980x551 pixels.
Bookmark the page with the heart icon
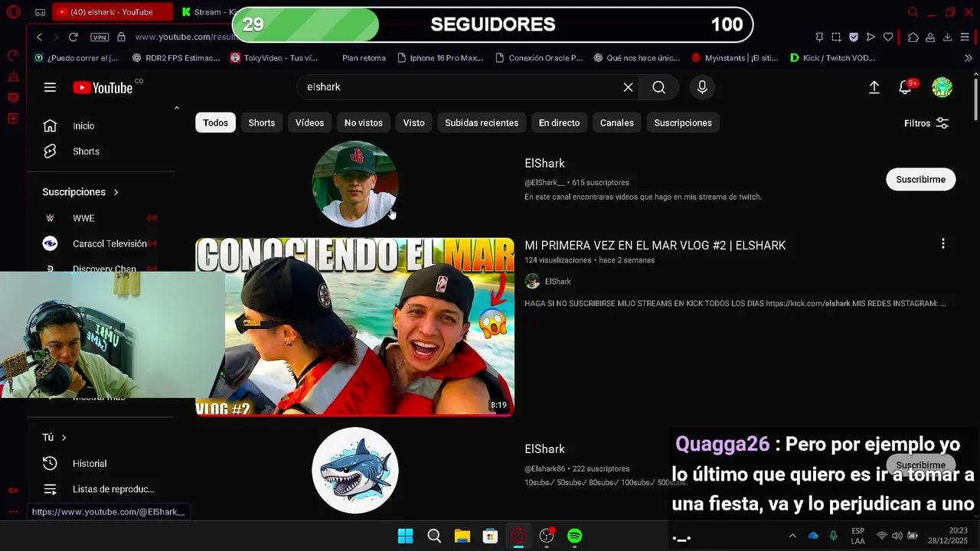888,37
